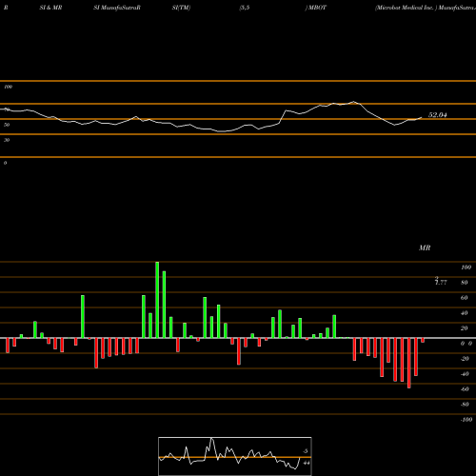Click the '44' value in mini chart
Viewport: 476px width, 476px height.
tap(307, 463)
